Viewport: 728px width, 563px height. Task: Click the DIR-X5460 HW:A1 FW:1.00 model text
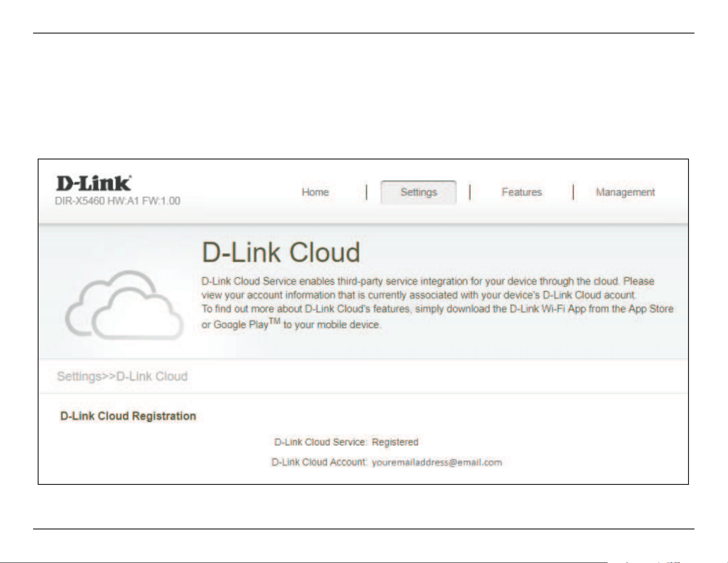click(118, 201)
